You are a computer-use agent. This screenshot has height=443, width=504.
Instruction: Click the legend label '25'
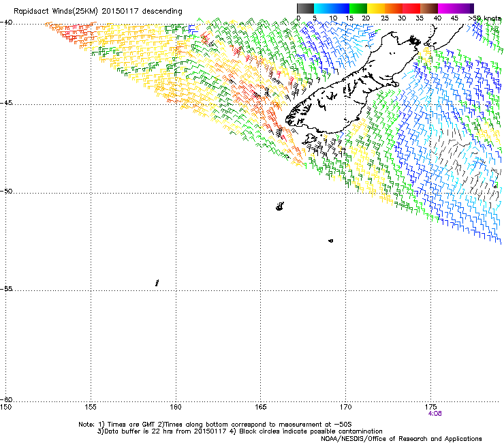pyautogui.click(x=385, y=18)
